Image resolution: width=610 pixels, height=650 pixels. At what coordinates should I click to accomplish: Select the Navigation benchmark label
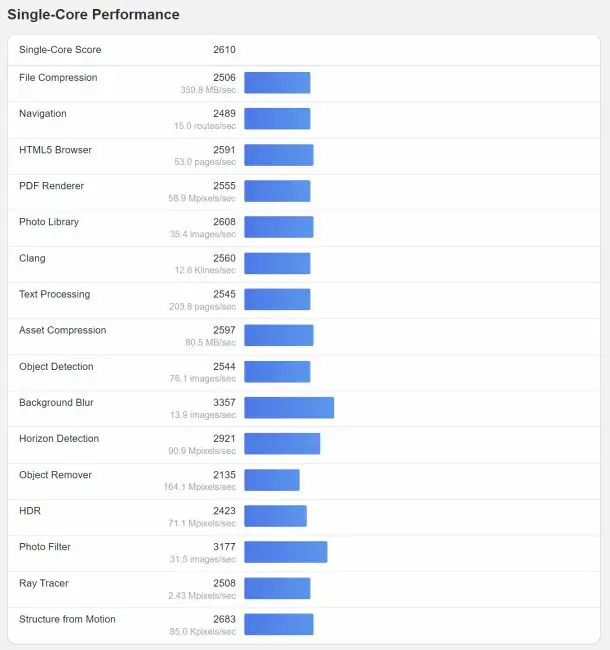[x=43, y=114]
